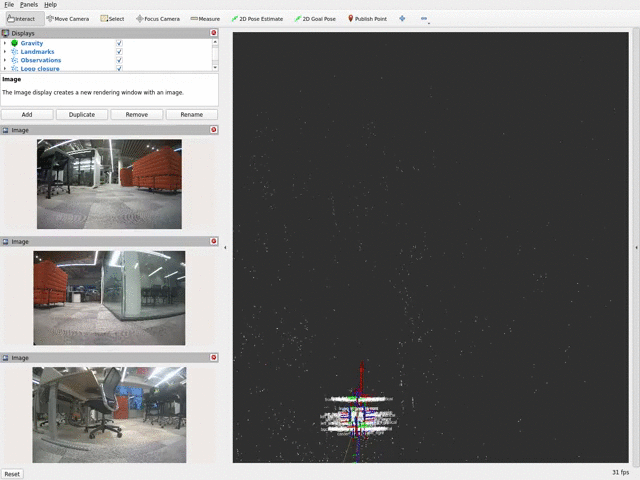The width and height of the screenshot is (640, 480).
Task: Click the remove tool minus icon
Action: 424,19
